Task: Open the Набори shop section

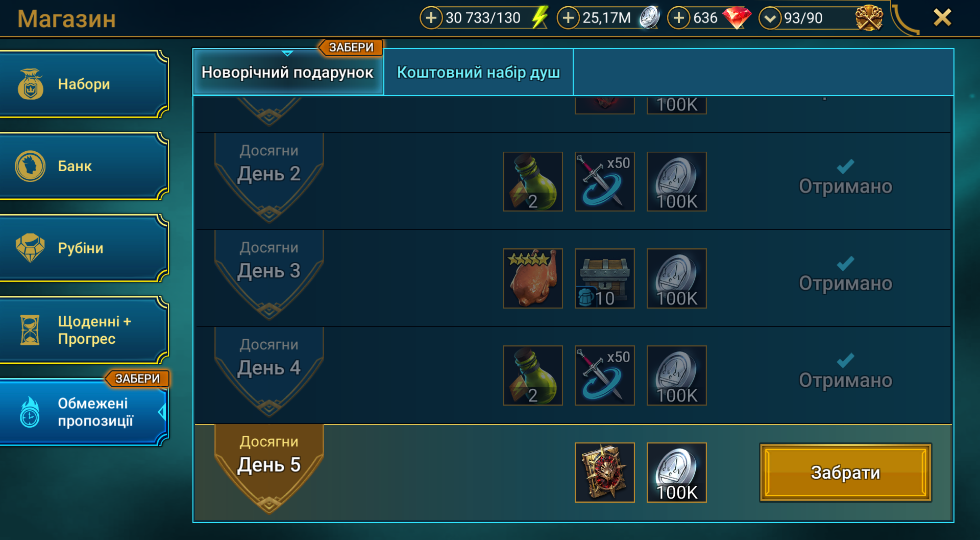Action: pyautogui.click(x=84, y=84)
